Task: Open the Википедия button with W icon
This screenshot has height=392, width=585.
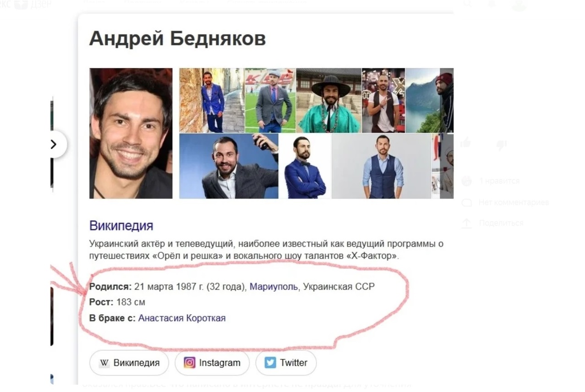Action: coord(129,363)
